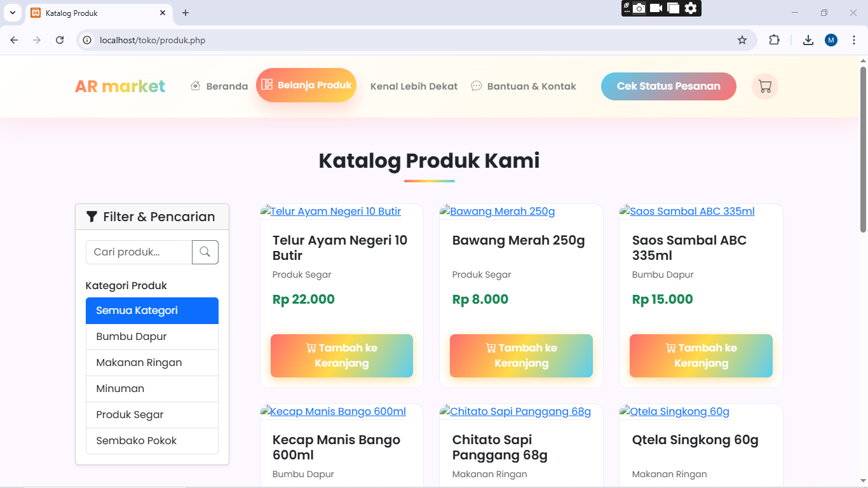Screen dimensions: 868x488
Task: Select Kenal Lebih Dekat menu
Action: 414,86
